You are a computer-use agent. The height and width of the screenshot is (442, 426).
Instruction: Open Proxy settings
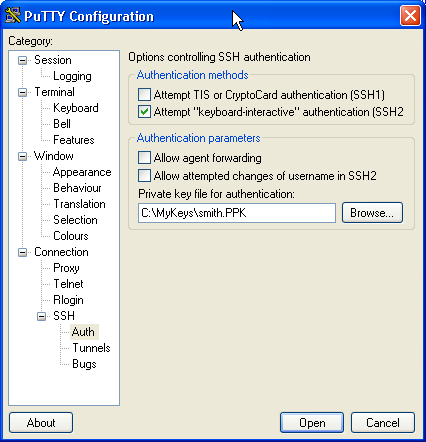pos(66,268)
